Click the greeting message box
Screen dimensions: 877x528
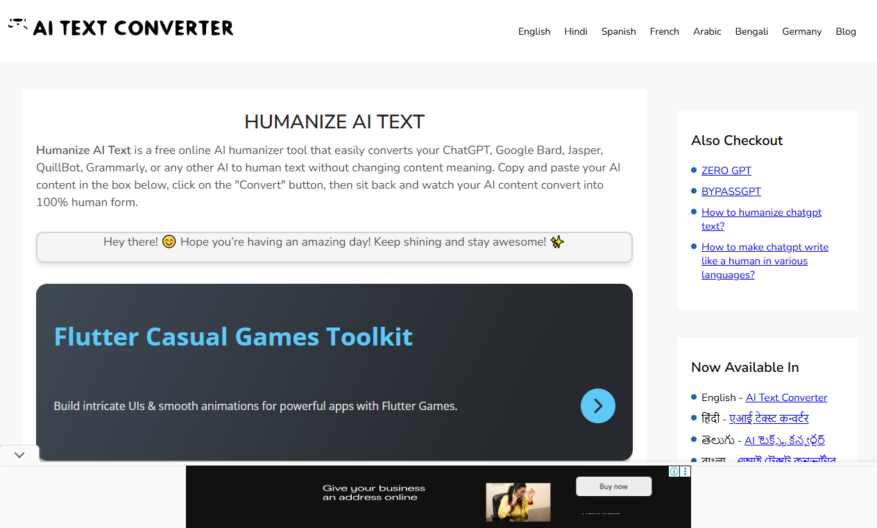334,247
